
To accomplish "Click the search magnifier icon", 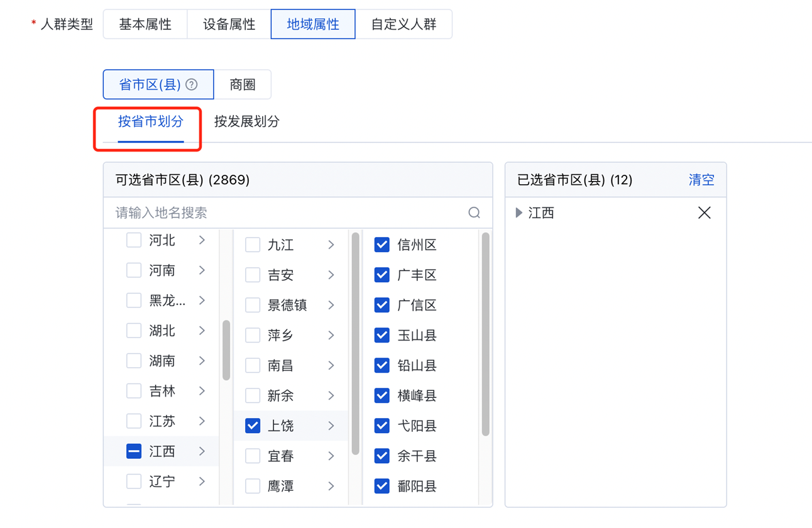I will [474, 213].
